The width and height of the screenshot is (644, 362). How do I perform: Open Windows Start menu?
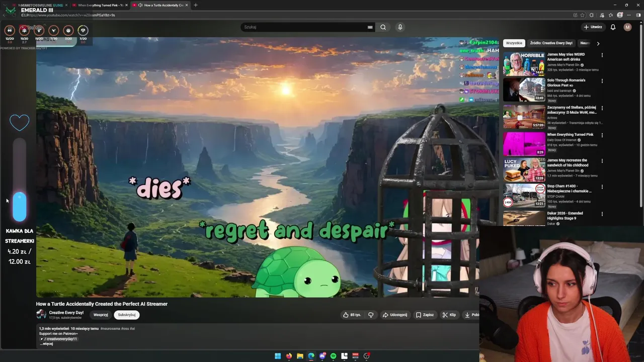[x=278, y=356]
